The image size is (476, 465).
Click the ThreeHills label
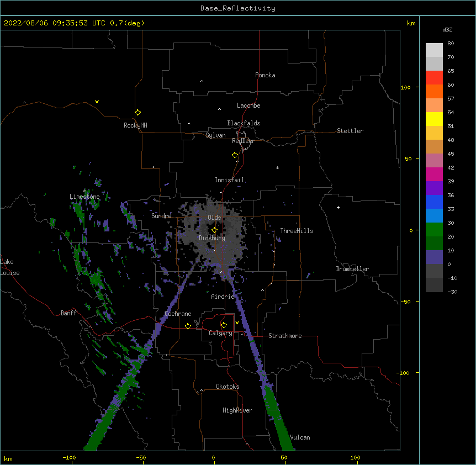[x=297, y=231]
